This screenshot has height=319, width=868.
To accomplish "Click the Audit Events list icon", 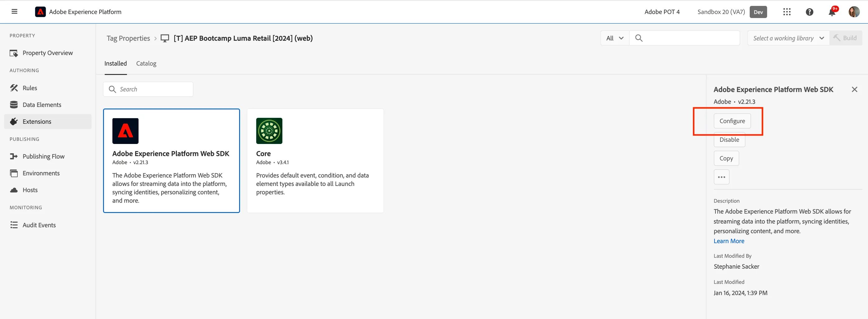I will tap(14, 225).
